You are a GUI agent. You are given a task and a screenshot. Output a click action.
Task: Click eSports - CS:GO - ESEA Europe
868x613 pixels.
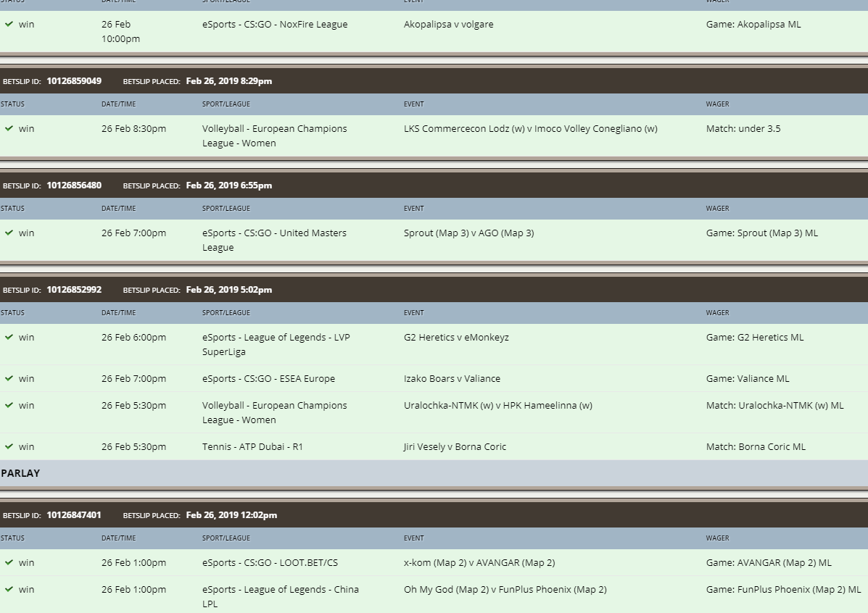pos(268,378)
